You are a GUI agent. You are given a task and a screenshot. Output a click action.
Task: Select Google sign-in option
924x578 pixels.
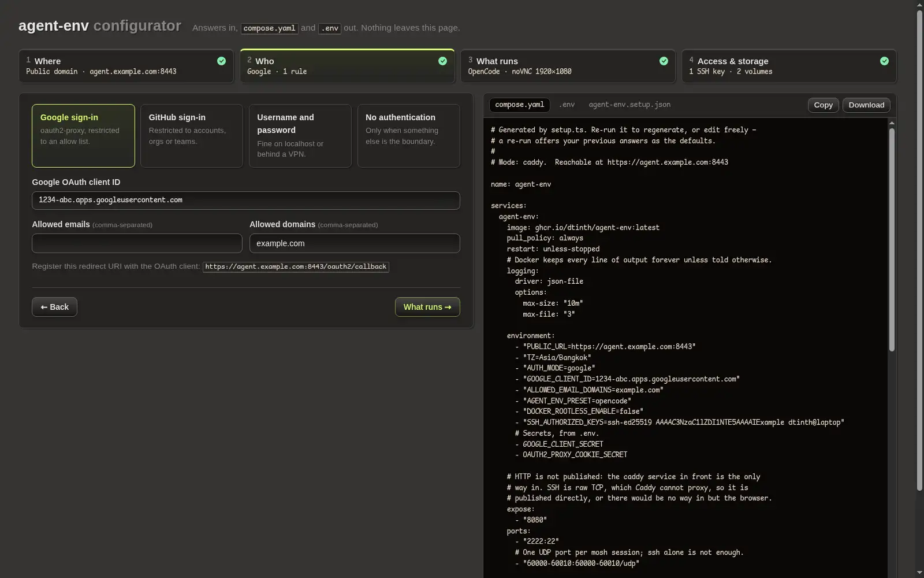tap(83, 136)
